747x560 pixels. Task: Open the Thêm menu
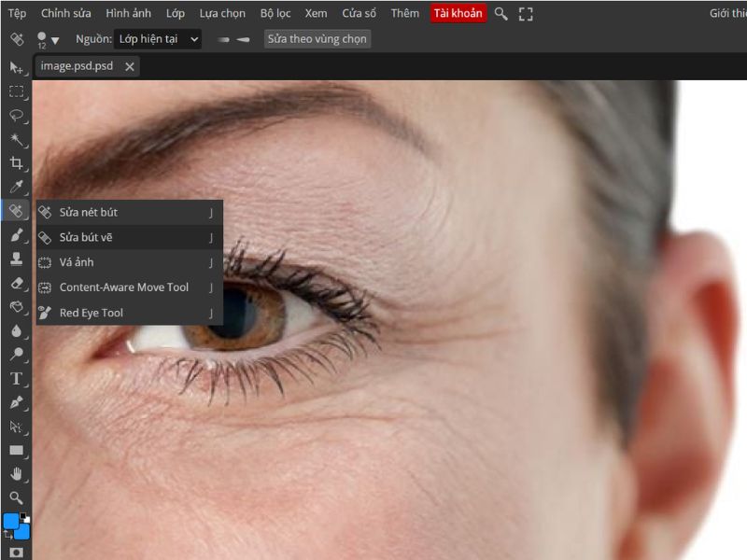point(405,13)
